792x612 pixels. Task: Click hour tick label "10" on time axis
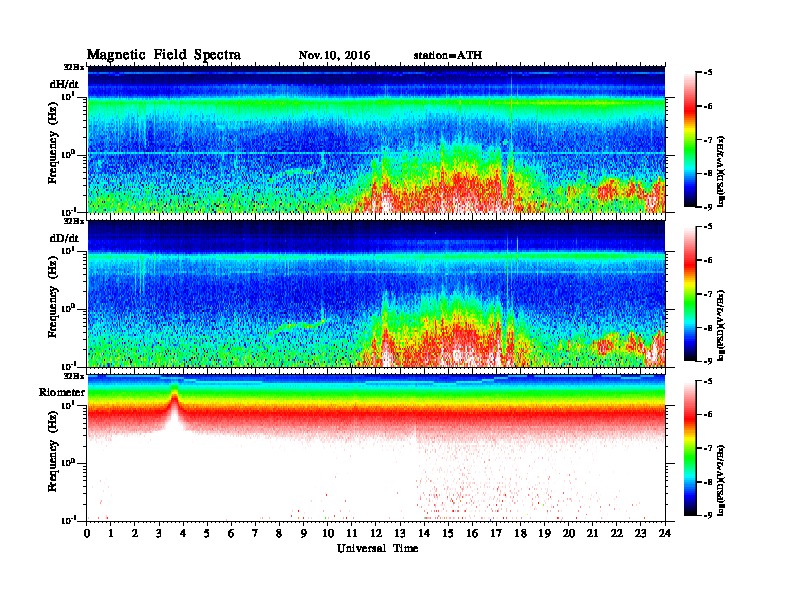click(328, 533)
